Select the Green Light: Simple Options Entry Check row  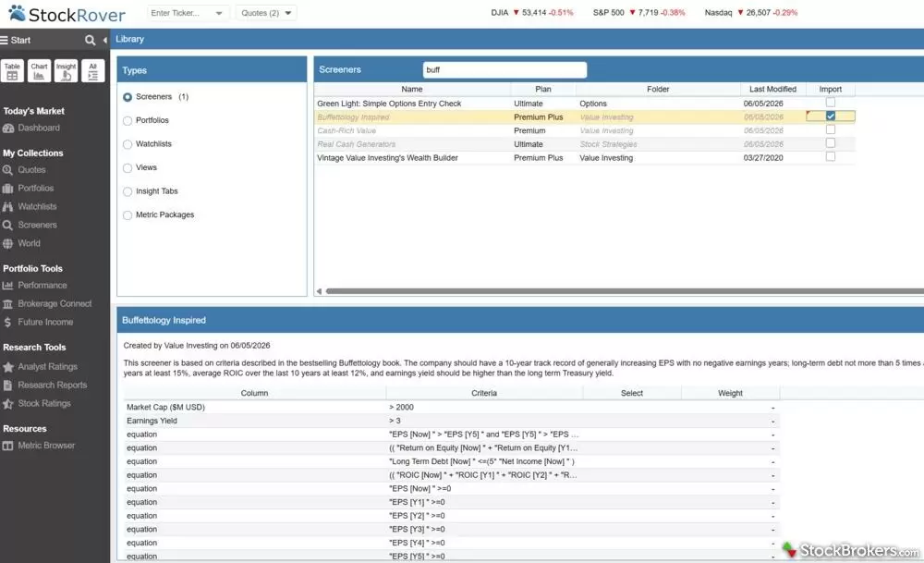coord(584,104)
